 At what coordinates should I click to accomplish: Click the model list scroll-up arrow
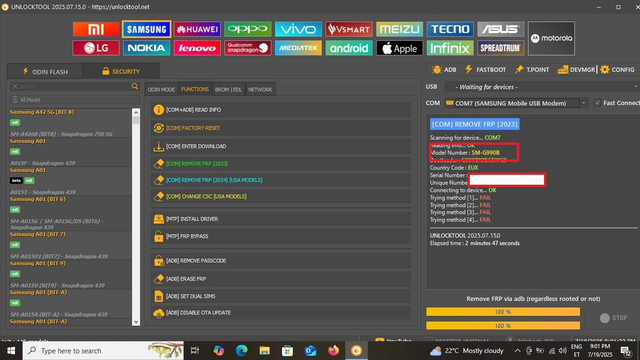point(136,112)
